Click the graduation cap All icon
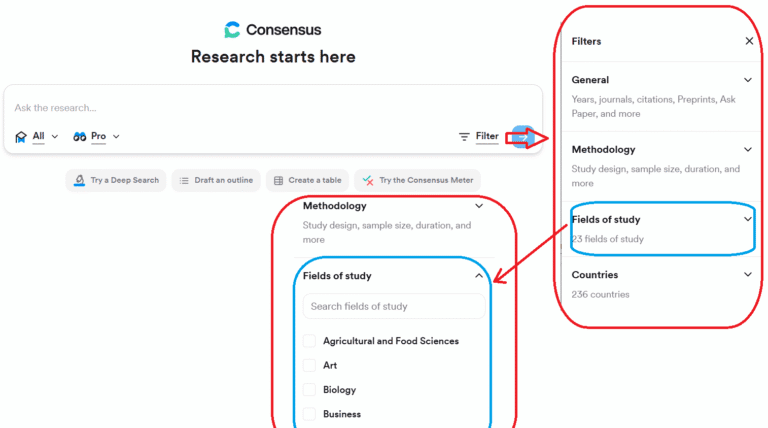This screenshot has height=428, width=768. point(21,137)
